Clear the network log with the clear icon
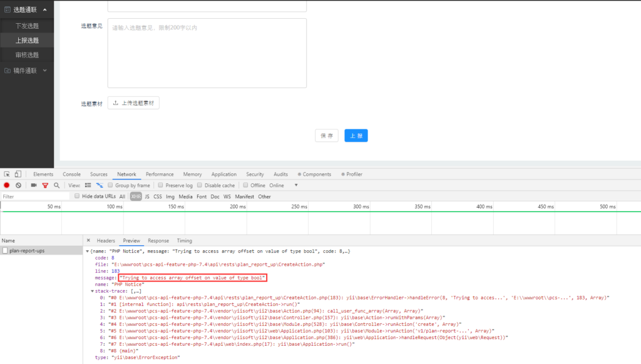Viewport: 641px width, 364px height. (19, 185)
